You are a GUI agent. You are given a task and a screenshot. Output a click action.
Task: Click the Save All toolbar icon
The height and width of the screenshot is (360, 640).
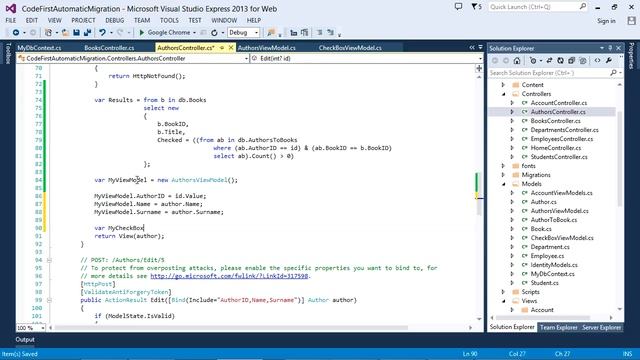click(87, 32)
